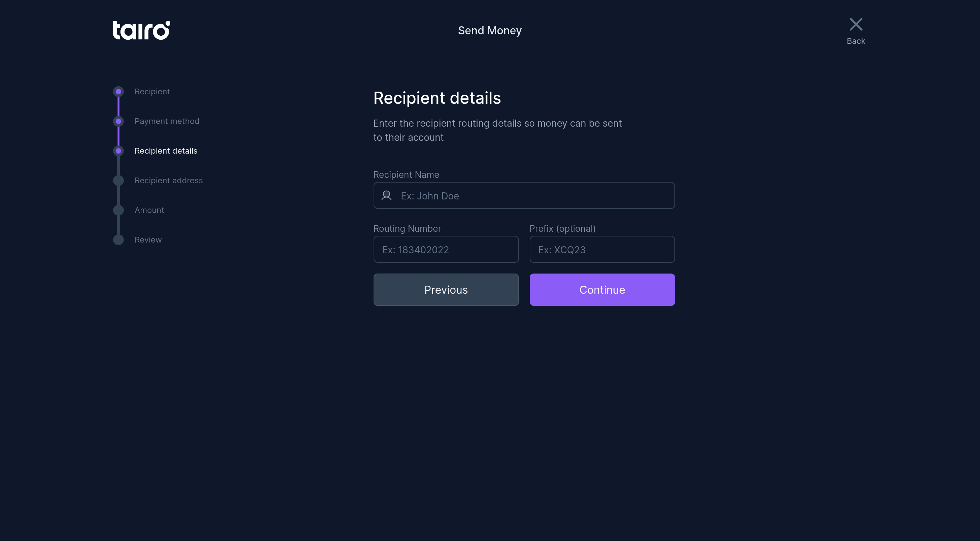
Task: Focus the Prefix (optional) input field
Action: click(x=602, y=249)
